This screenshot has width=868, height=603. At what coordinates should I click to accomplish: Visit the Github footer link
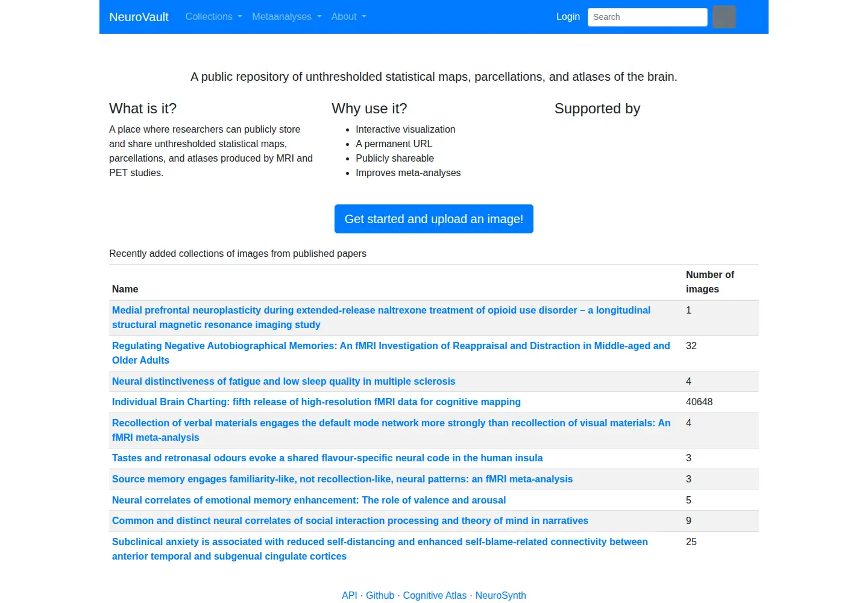coord(380,596)
